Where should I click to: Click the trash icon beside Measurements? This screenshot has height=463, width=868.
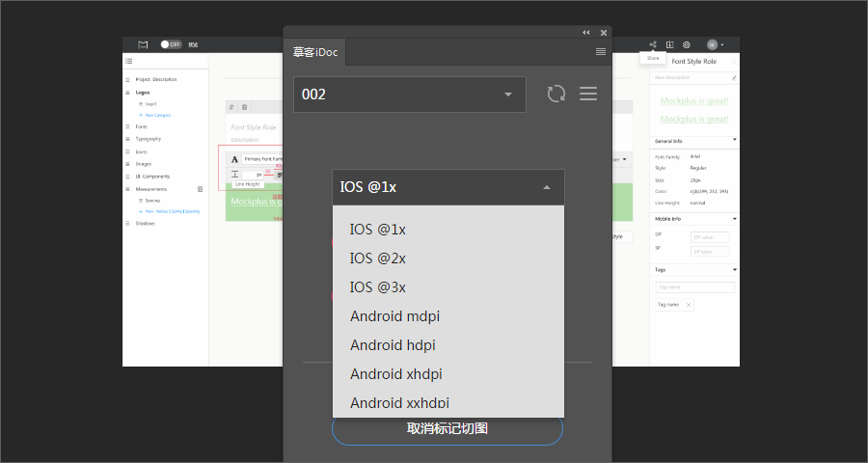click(201, 189)
